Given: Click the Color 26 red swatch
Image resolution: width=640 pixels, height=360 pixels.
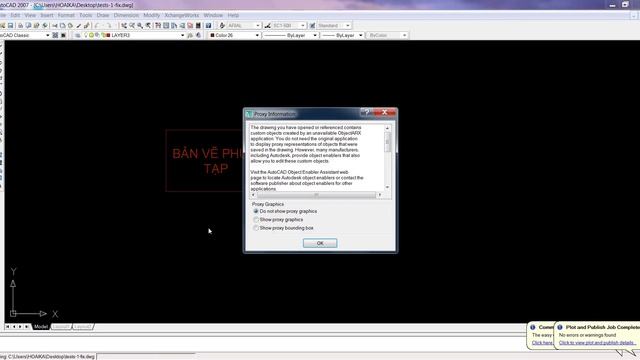Looking at the screenshot, I should 212,35.
